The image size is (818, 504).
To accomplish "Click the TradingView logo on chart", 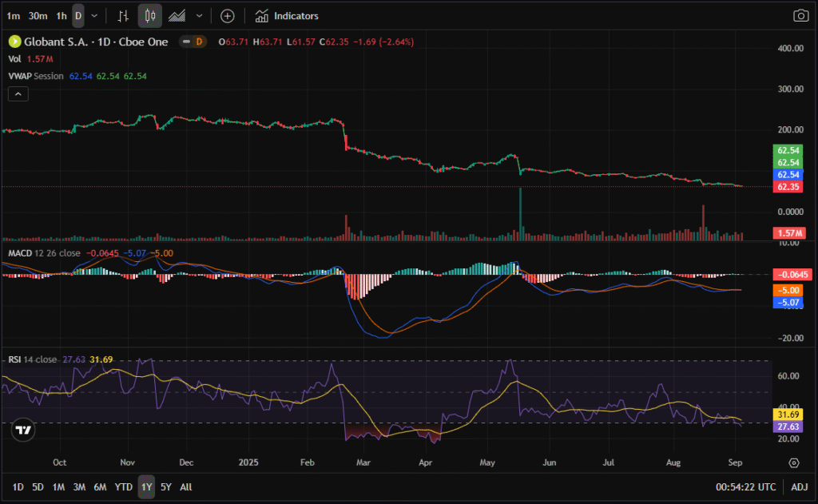I will tap(24, 430).
